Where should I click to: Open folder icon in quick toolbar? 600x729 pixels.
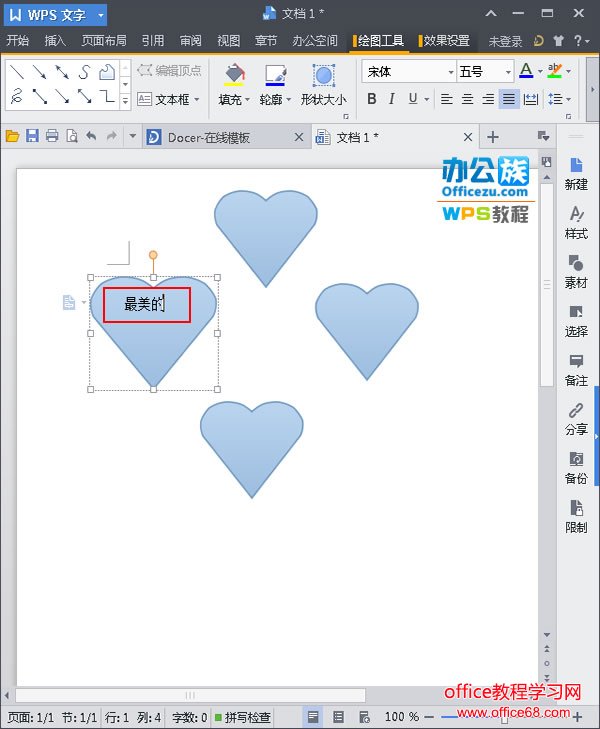[13, 136]
